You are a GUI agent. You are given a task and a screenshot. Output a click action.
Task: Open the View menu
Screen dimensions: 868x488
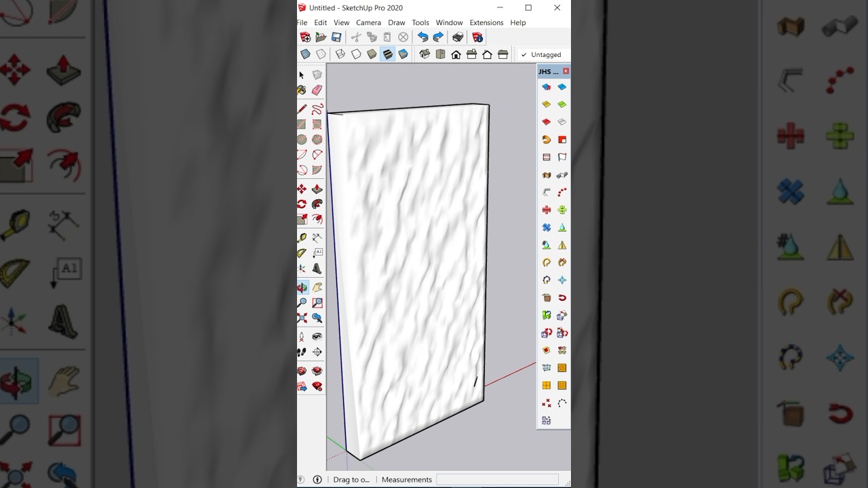tap(342, 22)
